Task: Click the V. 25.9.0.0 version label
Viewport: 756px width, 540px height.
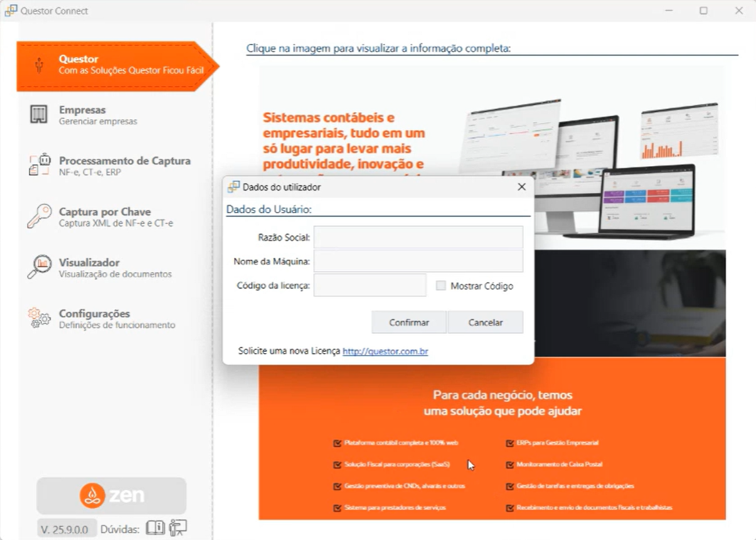Action: tap(67, 529)
